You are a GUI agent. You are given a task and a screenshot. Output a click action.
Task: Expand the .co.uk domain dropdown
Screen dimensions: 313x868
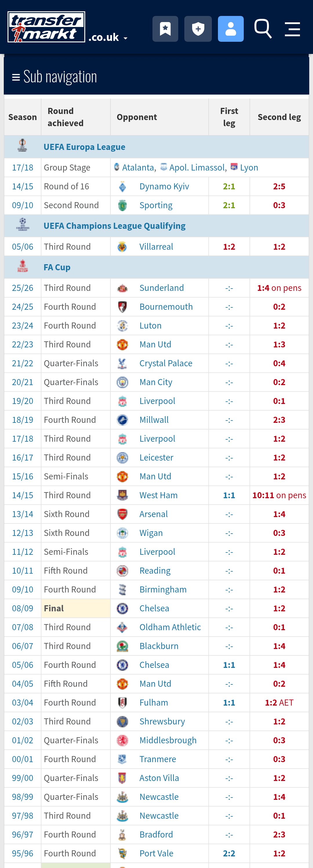pyautogui.click(x=108, y=37)
